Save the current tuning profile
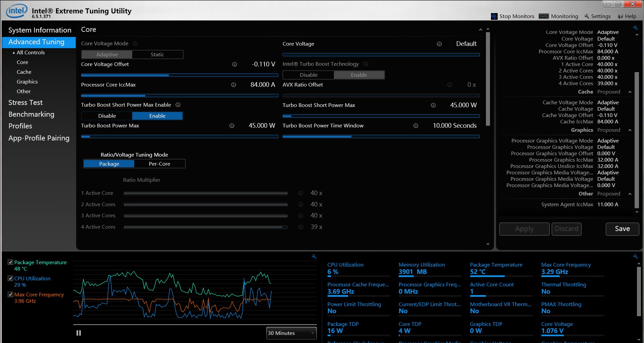 point(622,229)
